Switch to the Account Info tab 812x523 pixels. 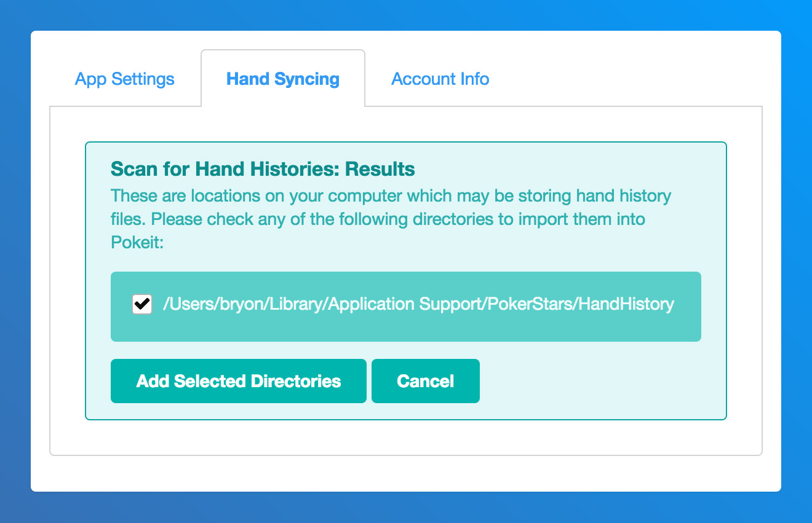coord(440,79)
